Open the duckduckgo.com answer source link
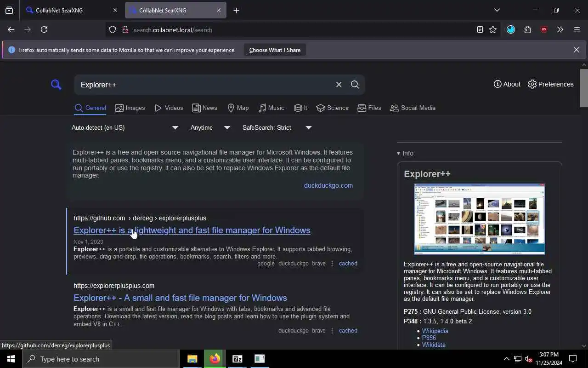 pyautogui.click(x=328, y=185)
